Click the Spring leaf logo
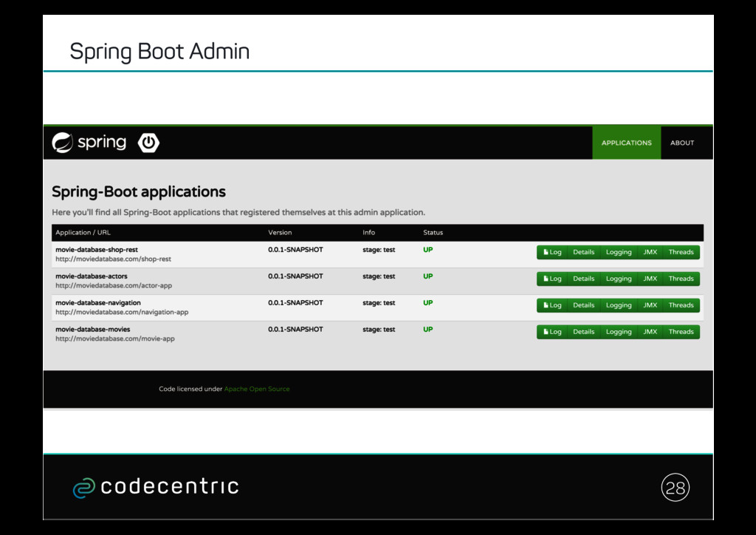 click(x=62, y=143)
